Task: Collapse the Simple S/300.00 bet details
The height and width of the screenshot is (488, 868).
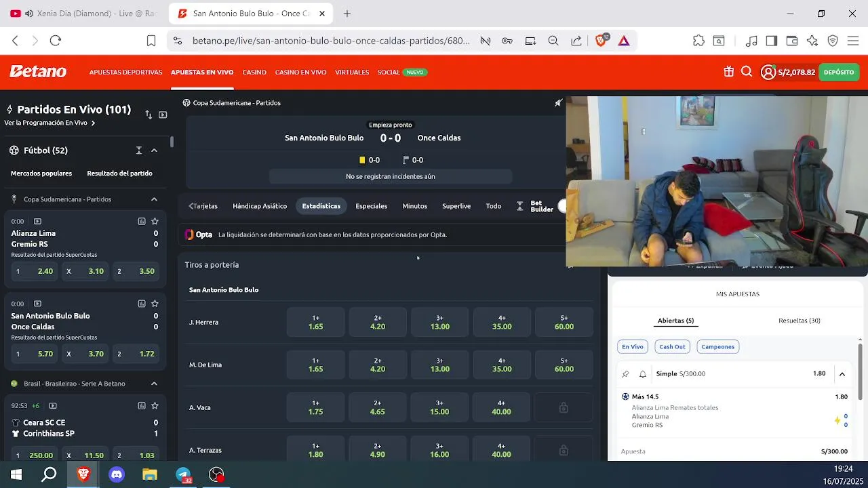Action: click(842, 373)
